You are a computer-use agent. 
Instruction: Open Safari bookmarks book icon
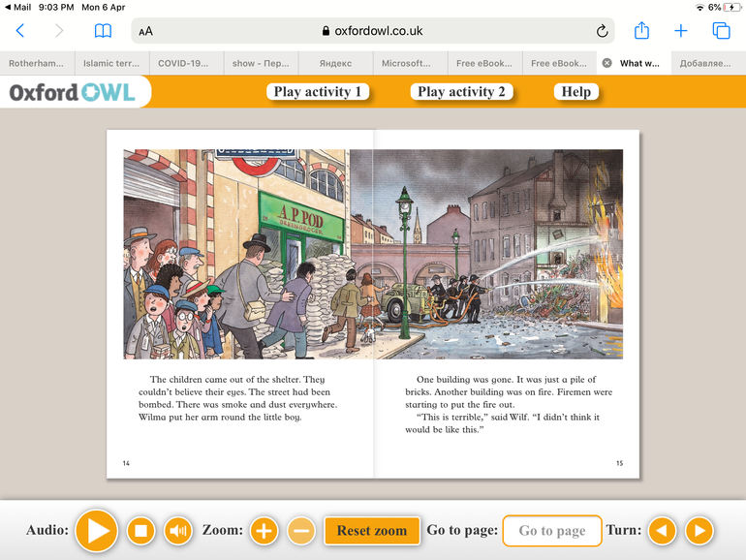point(103,31)
